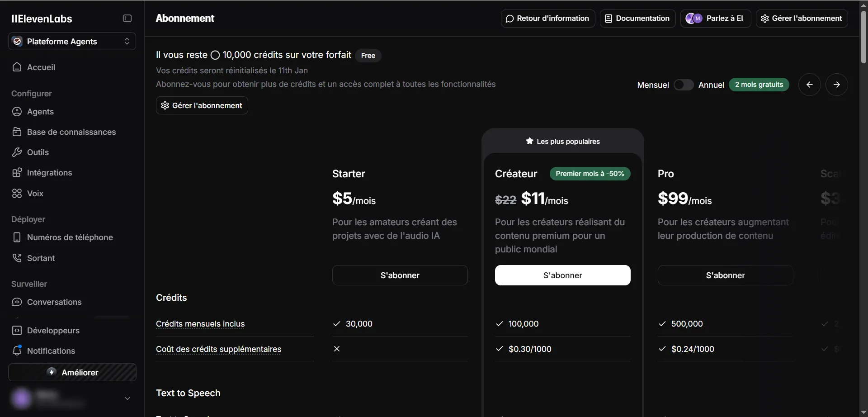This screenshot has width=868, height=417.
Task: Select Agents in the sidebar
Action: click(40, 111)
